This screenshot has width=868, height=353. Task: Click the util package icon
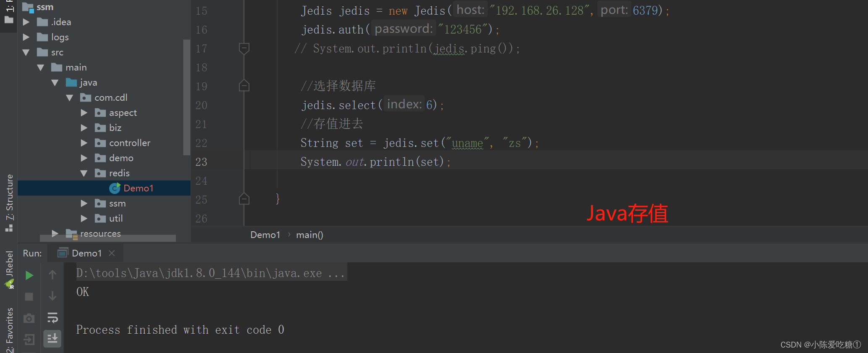100,218
